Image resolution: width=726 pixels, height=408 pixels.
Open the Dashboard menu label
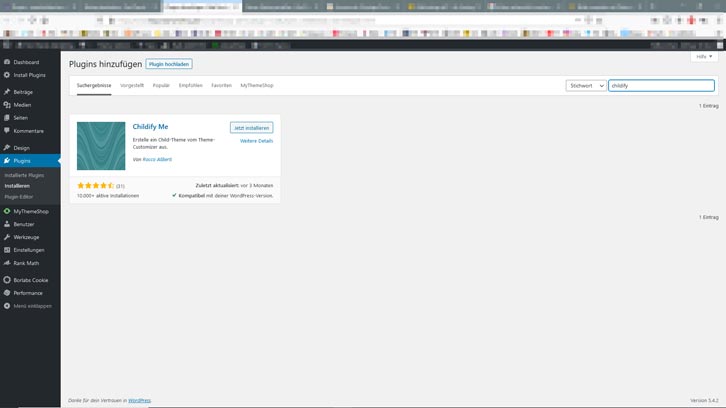(26, 62)
